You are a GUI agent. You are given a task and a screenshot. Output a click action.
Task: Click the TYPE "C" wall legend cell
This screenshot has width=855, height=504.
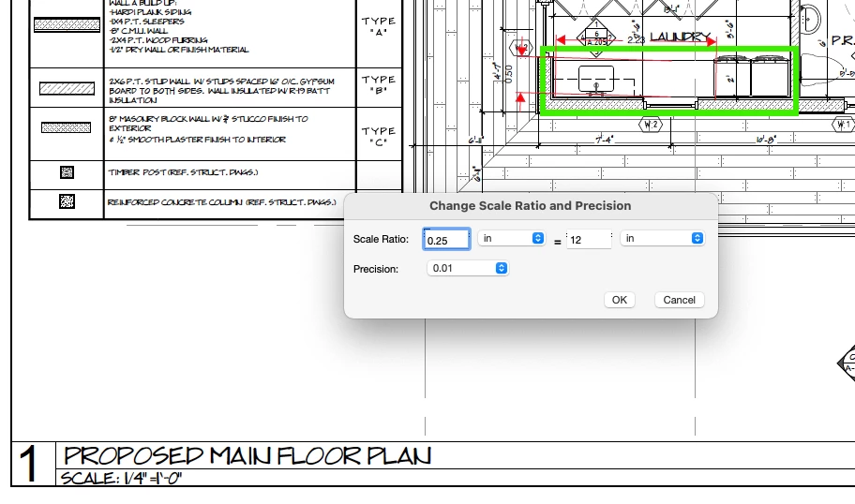pyautogui.click(x=379, y=136)
